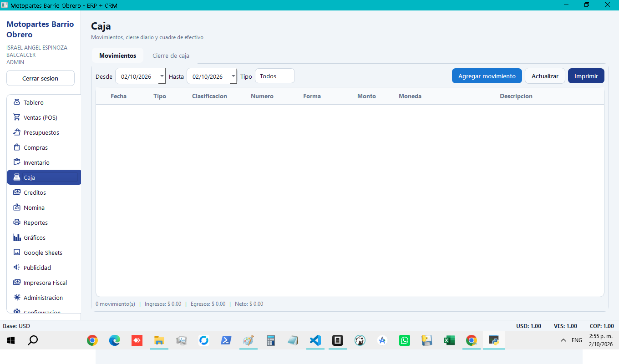Open Google Sheets image icon
The height and width of the screenshot is (364, 619).
tap(17, 253)
